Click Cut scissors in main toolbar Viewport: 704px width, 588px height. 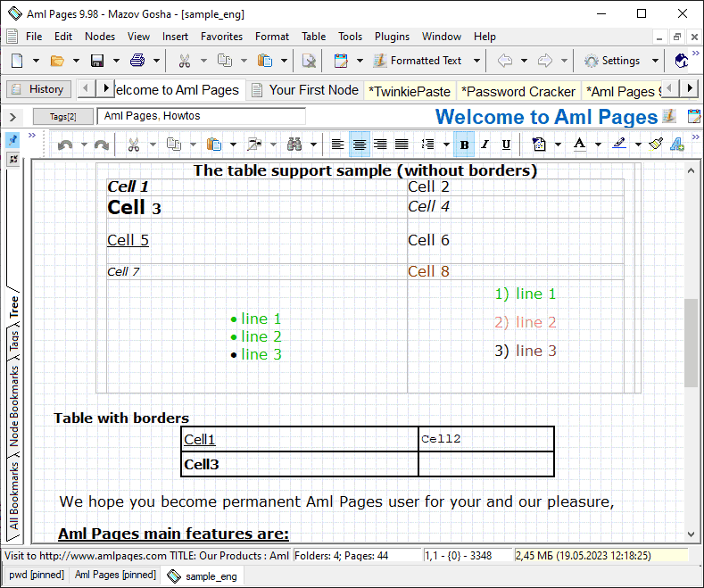(x=185, y=60)
